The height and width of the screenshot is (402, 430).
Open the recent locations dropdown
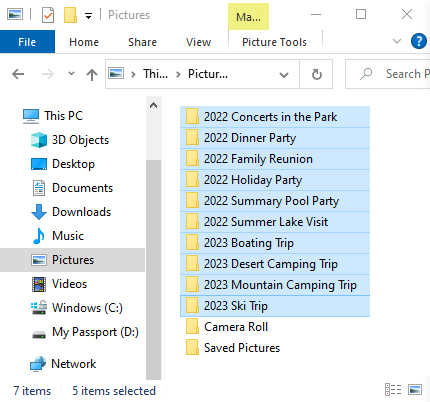coord(71,73)
